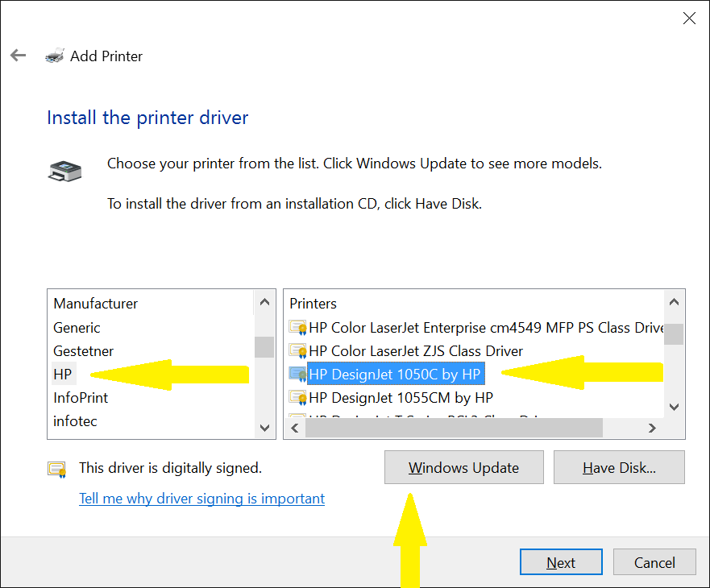Viewport: 710px width, 588px height.
Task: Select Gestetner manufacturer
Action: (x=83, y=351)
